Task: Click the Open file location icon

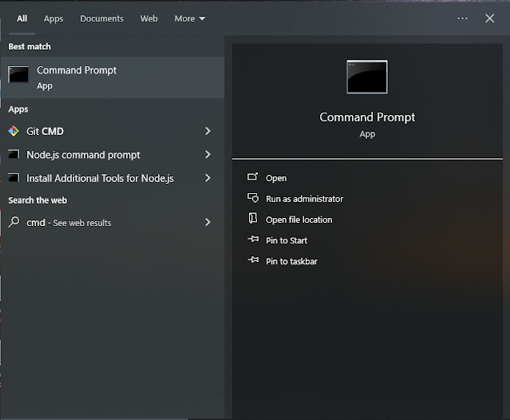Action: pos(253,218)
